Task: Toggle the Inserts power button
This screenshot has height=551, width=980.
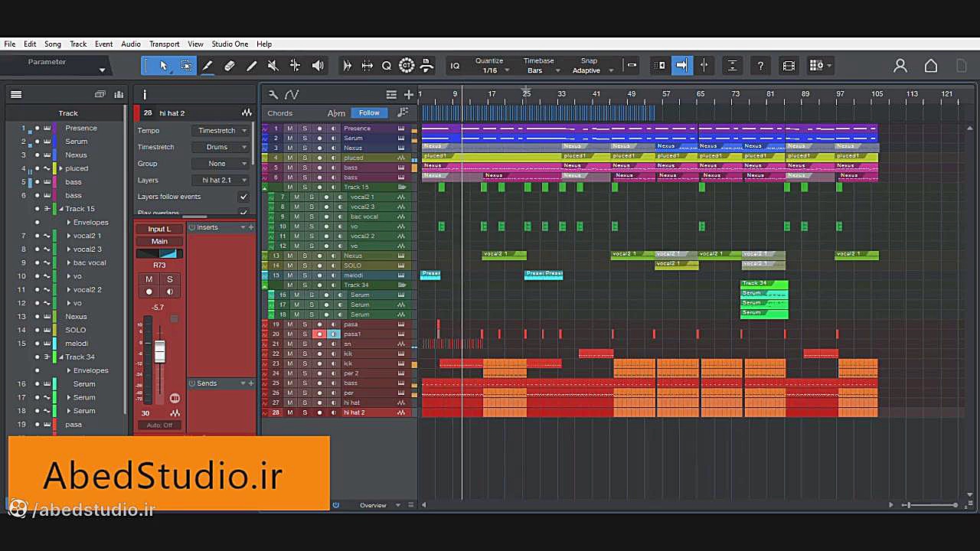Action: point(192,227)
